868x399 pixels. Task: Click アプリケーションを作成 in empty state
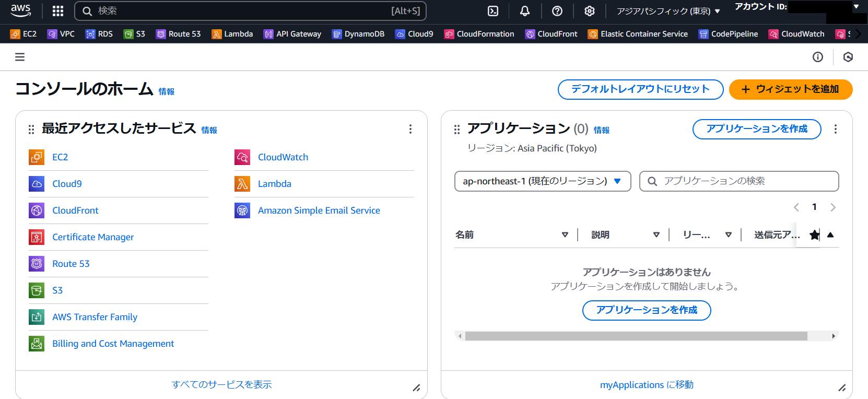click(x=647, y=310)
